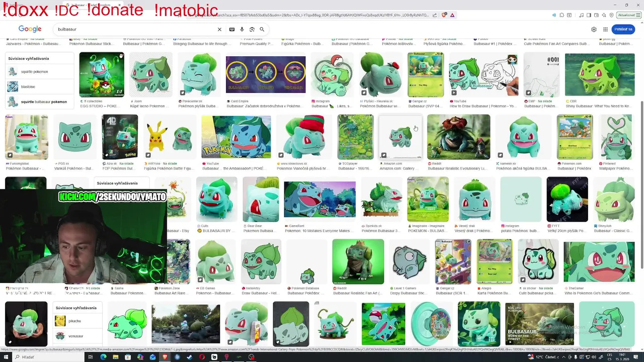Screen dimensions: 644x362
Task: Open Brave Rewards triangle icon
Action: (x=452, y=15)
